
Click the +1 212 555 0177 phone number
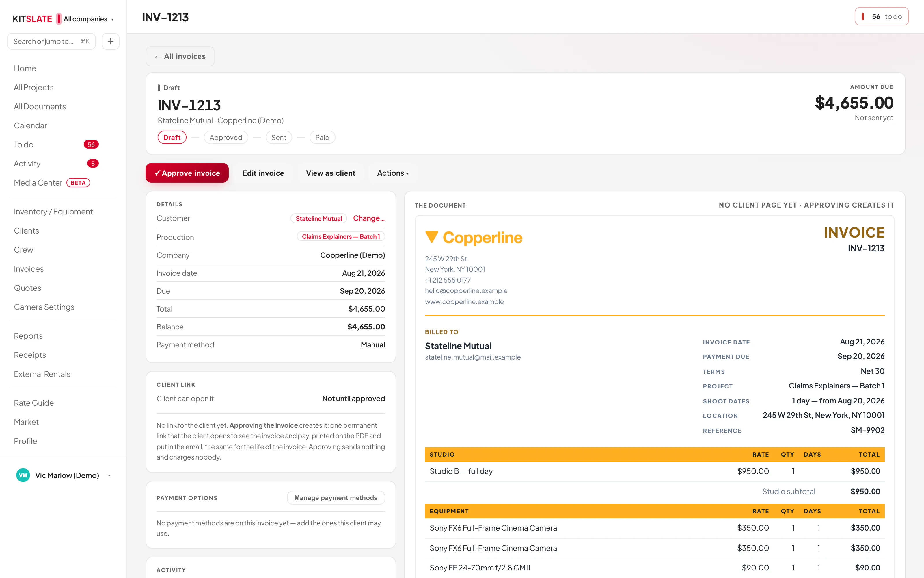click(x=448, y=280)
